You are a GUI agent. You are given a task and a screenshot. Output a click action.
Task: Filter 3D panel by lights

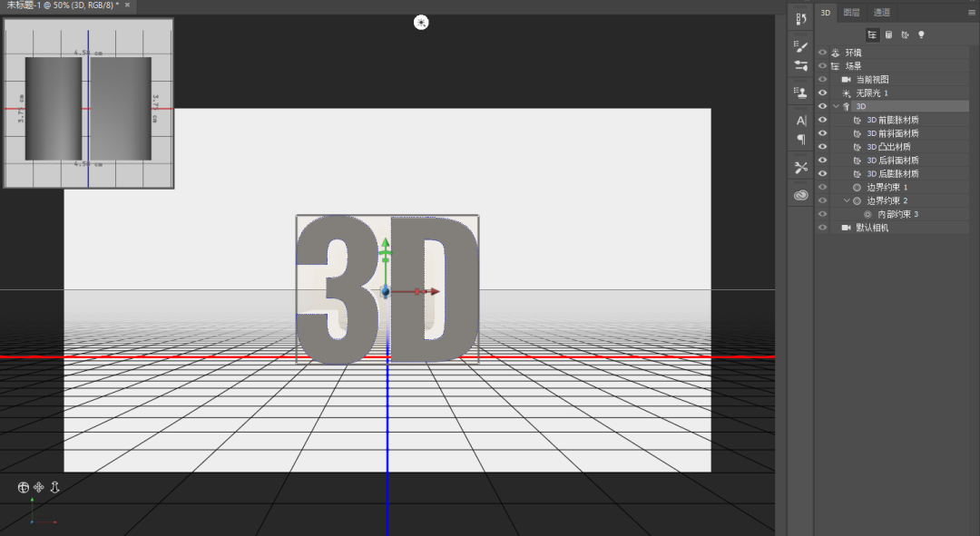click(x=921, y=35)
